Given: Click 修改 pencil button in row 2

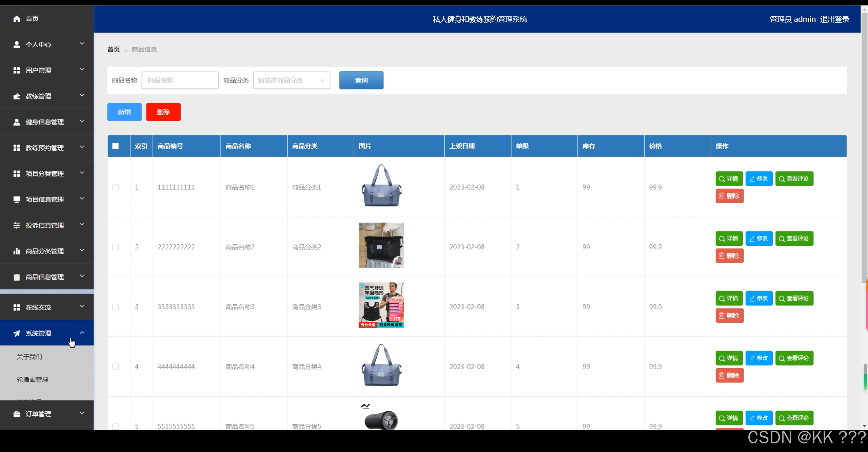Looking at the screenshot, I should click(758, 238).
